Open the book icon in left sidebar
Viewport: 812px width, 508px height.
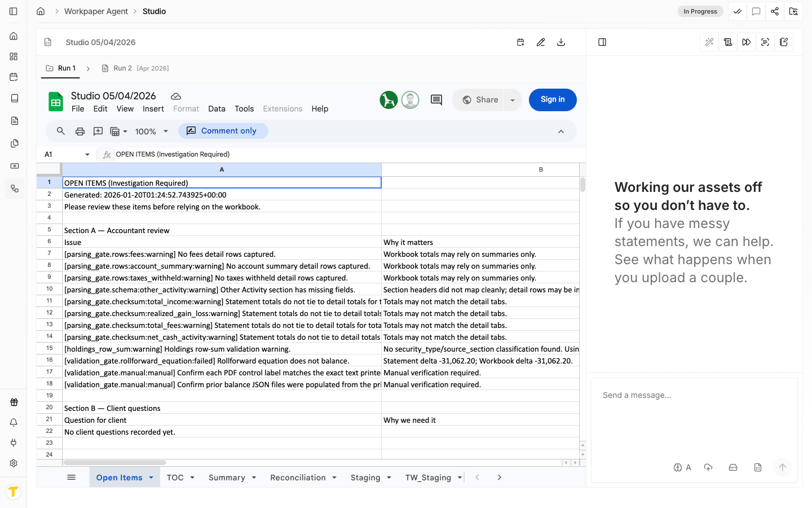(x=14, y=98)
